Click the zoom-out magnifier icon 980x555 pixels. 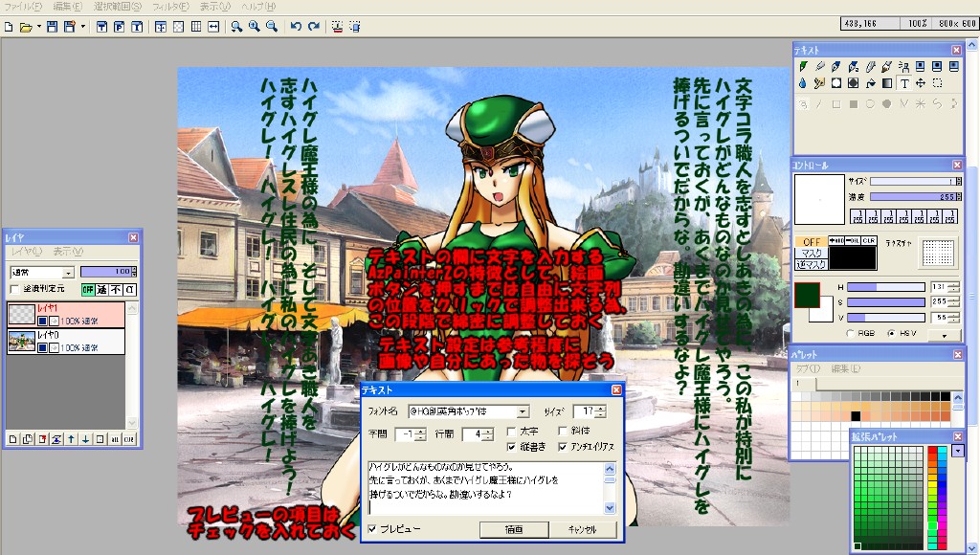click(x=272, y=27)
